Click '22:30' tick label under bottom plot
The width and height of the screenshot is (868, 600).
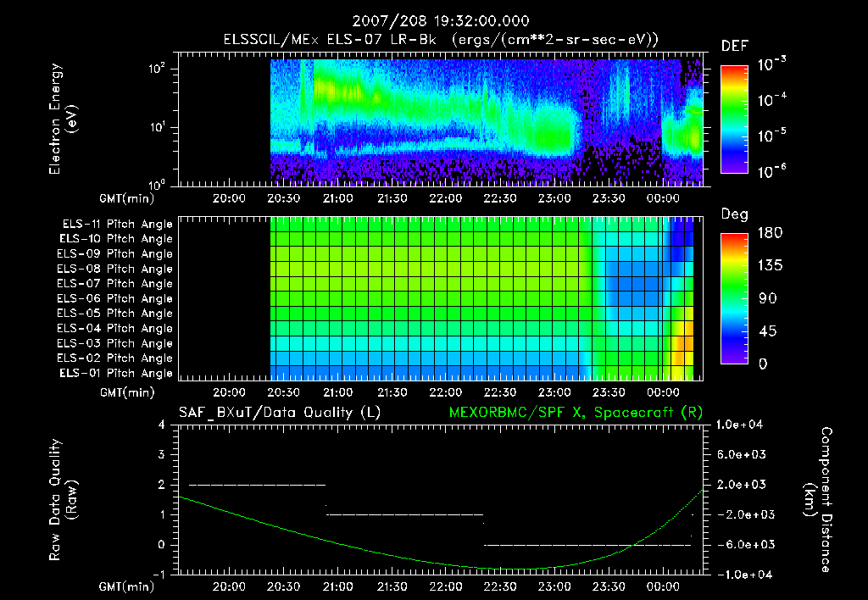coord(500,586)
